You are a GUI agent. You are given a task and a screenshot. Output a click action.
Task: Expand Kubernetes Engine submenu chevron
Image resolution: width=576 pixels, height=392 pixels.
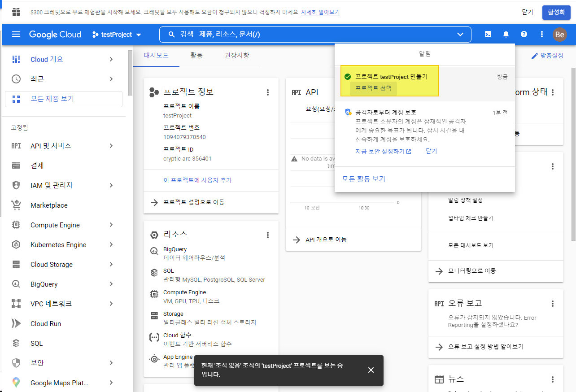click(x=111, y=244)
